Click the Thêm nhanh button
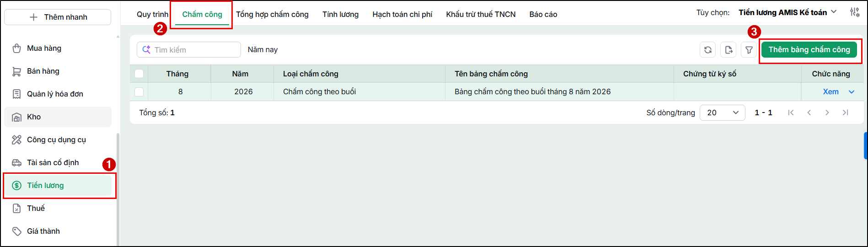Image resolution: width=868 pixels, height=247 pixels. pyautogui.click(x=58, y=17)
